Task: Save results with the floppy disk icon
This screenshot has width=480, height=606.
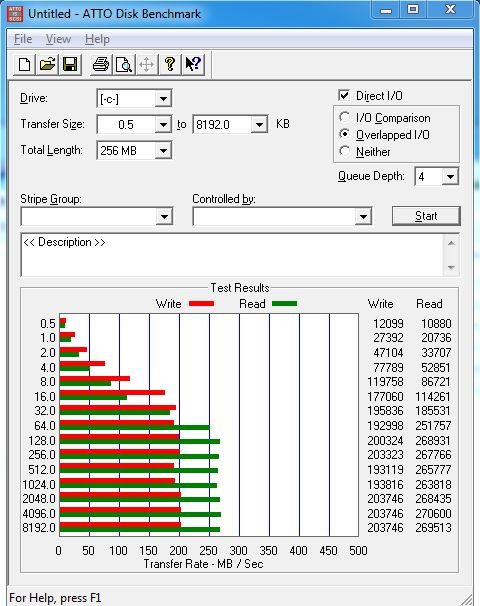Action: (x=70, y=64)
